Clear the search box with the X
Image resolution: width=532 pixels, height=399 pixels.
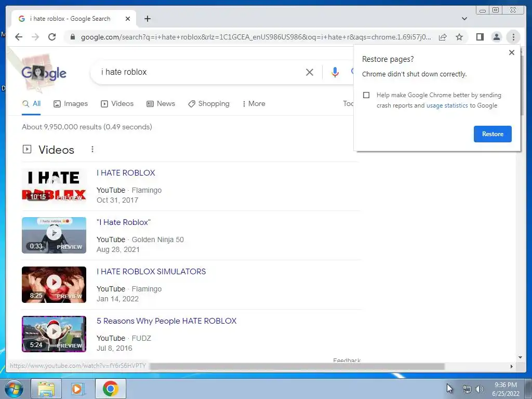click(310, 72)
